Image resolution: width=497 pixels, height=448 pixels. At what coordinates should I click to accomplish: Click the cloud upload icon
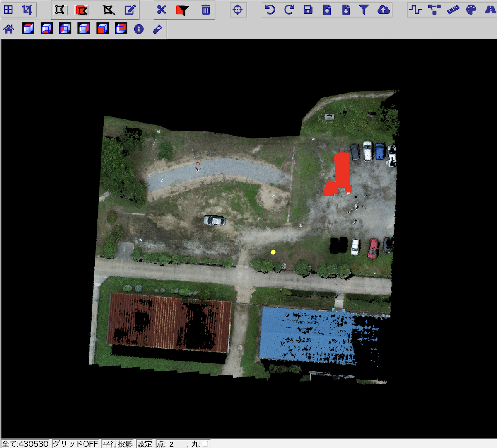(384, 10)
